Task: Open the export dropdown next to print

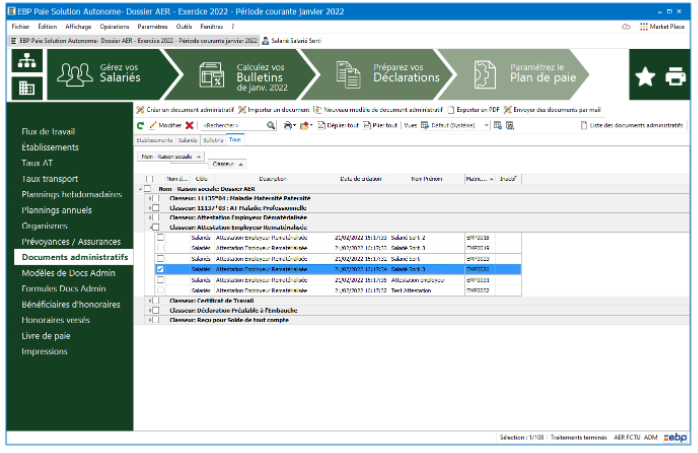Action: tap(306, 125)
